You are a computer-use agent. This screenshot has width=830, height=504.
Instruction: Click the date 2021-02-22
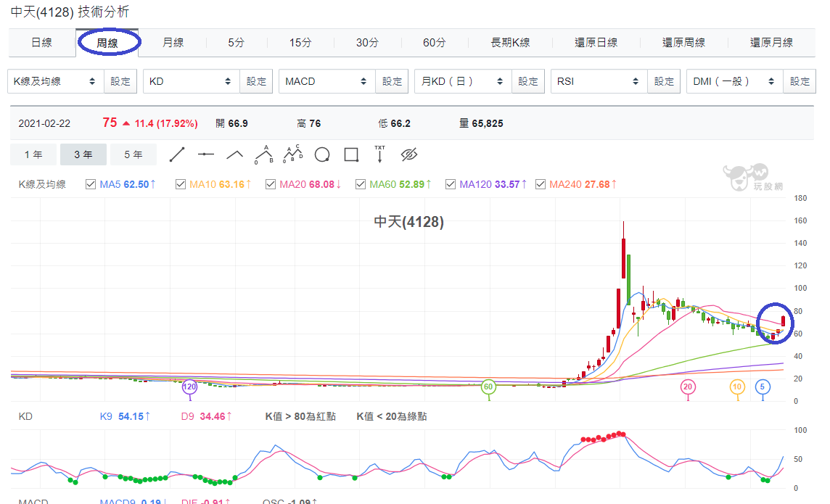pyautogui.click(x=44, y=124)
